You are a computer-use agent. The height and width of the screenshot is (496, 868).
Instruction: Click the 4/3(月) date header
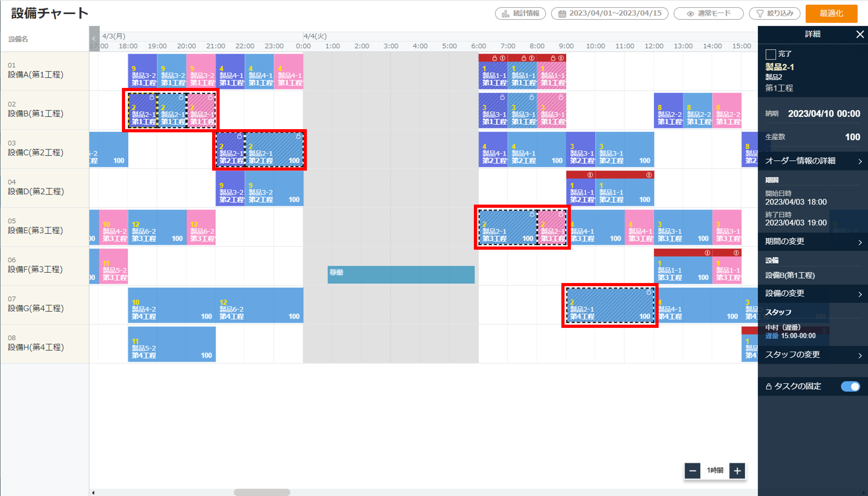[114, 36]
